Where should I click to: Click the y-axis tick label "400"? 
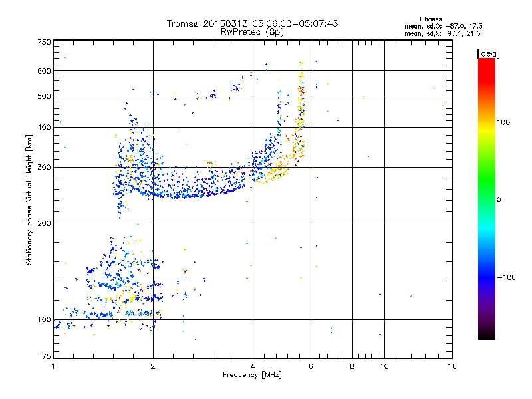click(44, 127)
